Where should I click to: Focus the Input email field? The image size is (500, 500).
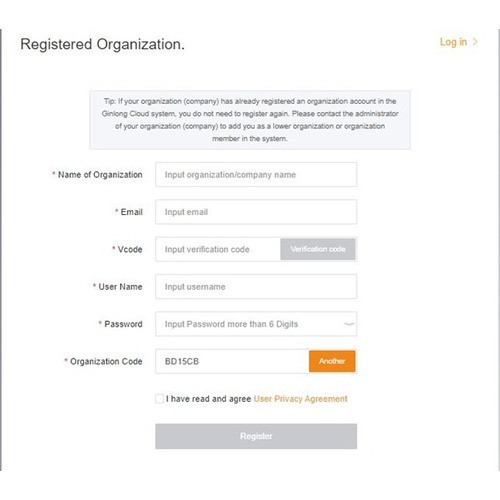point(256,212)
